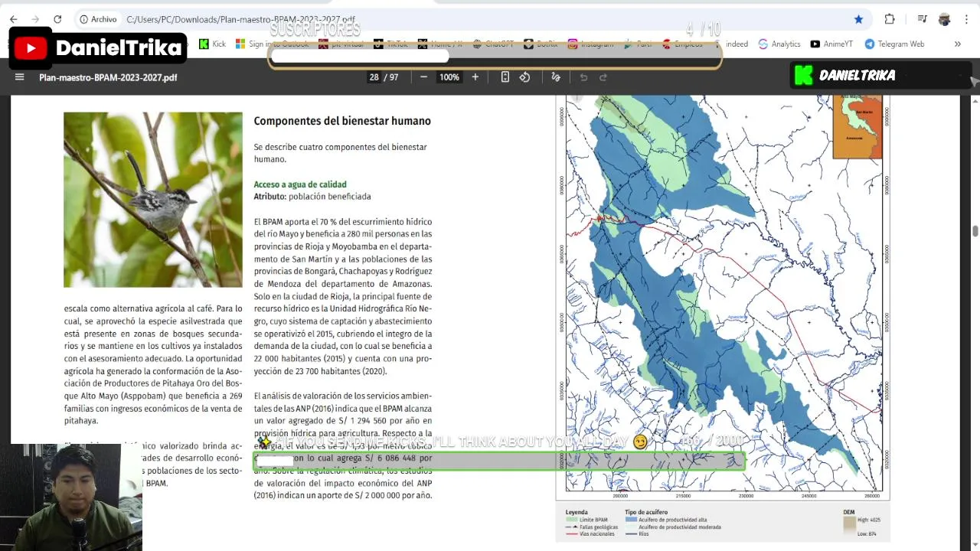This screenshot has height=551, width=980.
Task: Click the blue high-productivity aquifer legend swatch
Action: [x=630, y=520]
